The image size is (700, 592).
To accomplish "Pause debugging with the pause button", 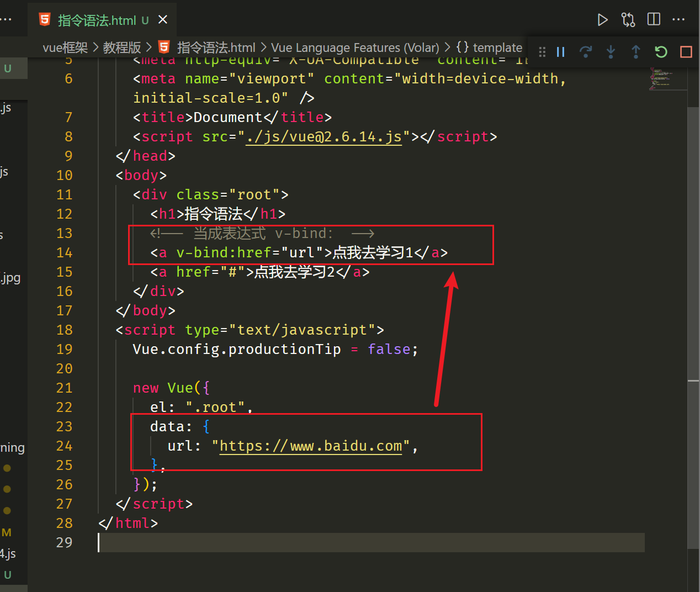I will [x=560, y=52].
